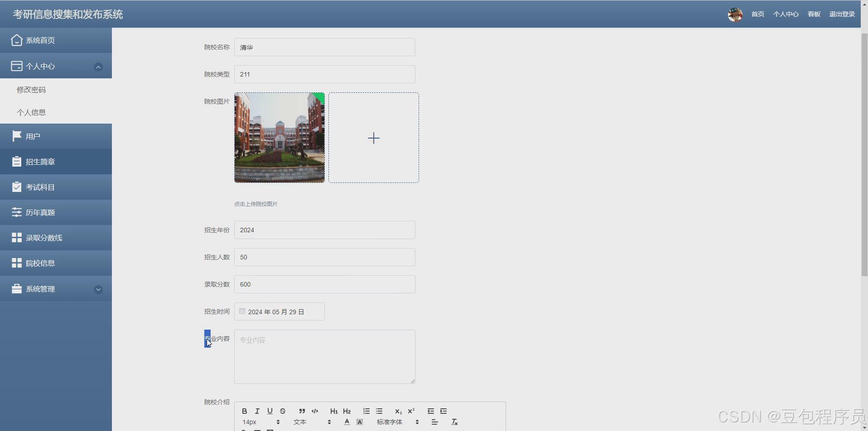Increase indent in the editor
The height and width of the screenshot is (431, 868).
[x=444, y=411]
